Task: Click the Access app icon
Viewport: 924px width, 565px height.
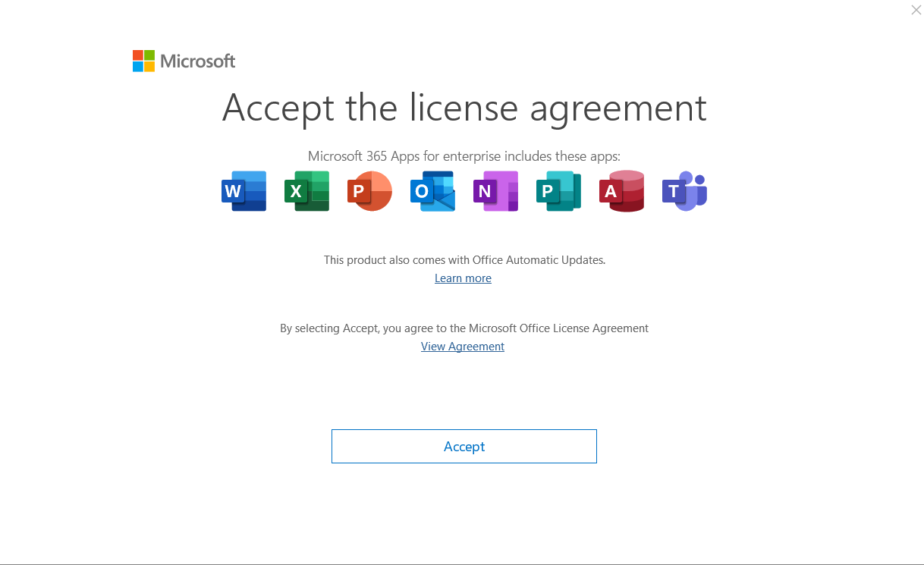Action: pos(621,191)
